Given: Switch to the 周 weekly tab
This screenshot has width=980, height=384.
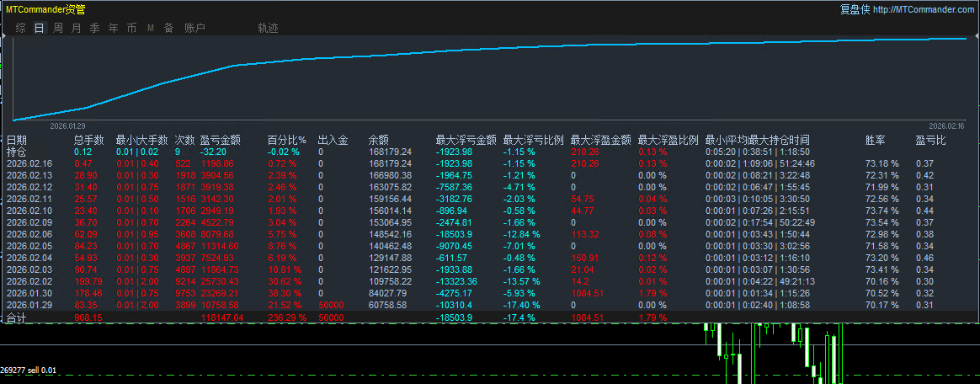Looking at the screenshot, I should 58,28.
